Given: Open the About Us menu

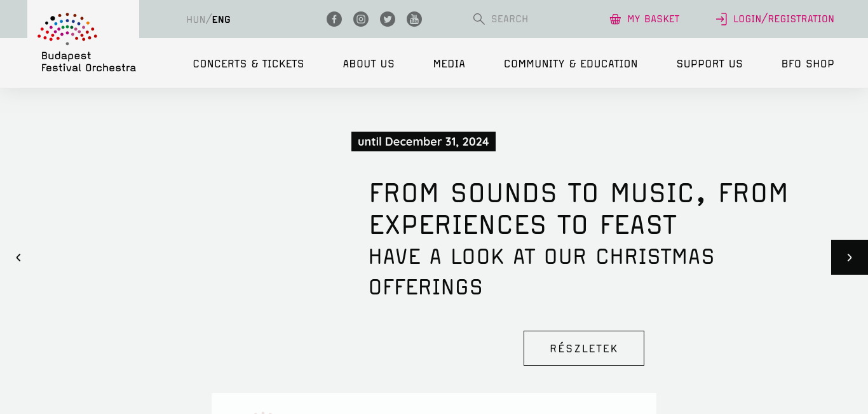Looking at the screenshot, I should [x=369, y=64].
